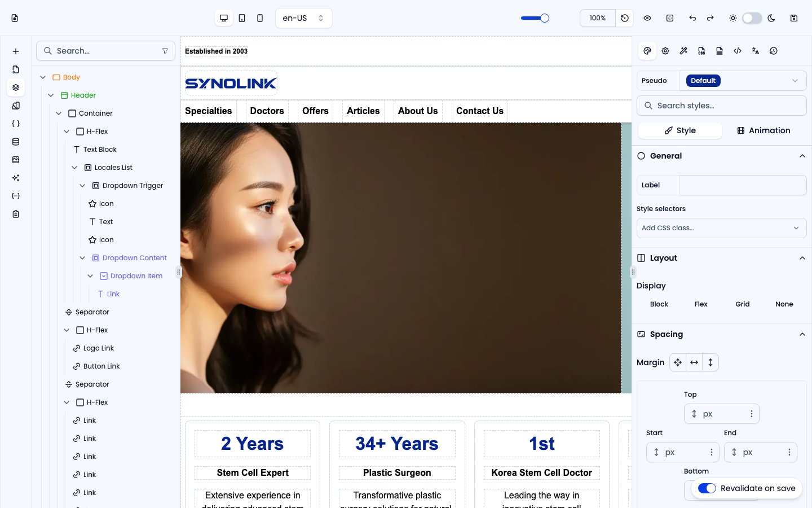Collapse the Dropdown Content tree node
Image resolution: width=812 pixels, height=508 pixels.
(x=82, y=258)
